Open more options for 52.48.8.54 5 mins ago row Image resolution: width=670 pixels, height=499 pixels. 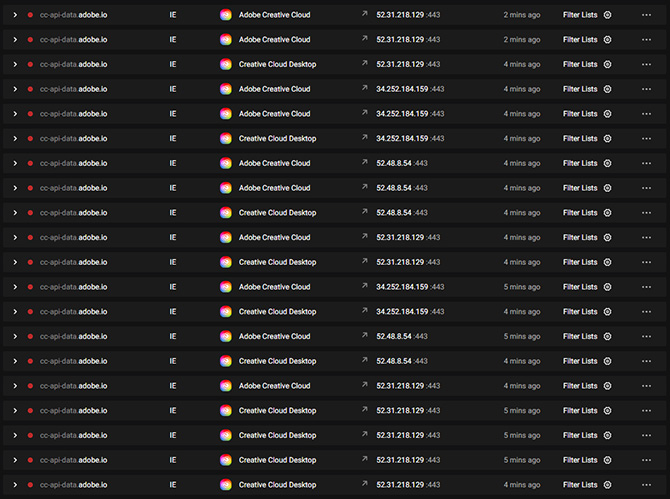[646, 337]
